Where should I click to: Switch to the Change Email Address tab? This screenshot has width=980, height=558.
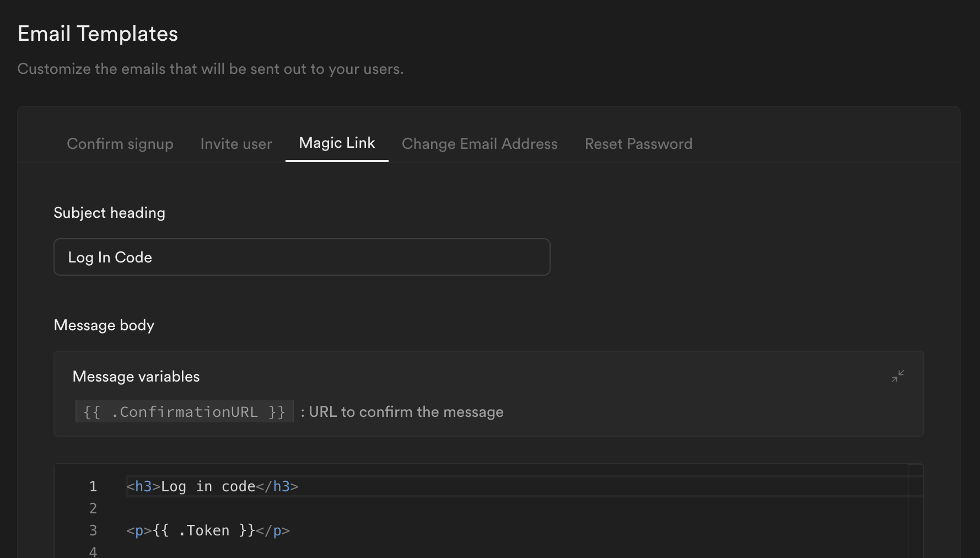(480, 143)
